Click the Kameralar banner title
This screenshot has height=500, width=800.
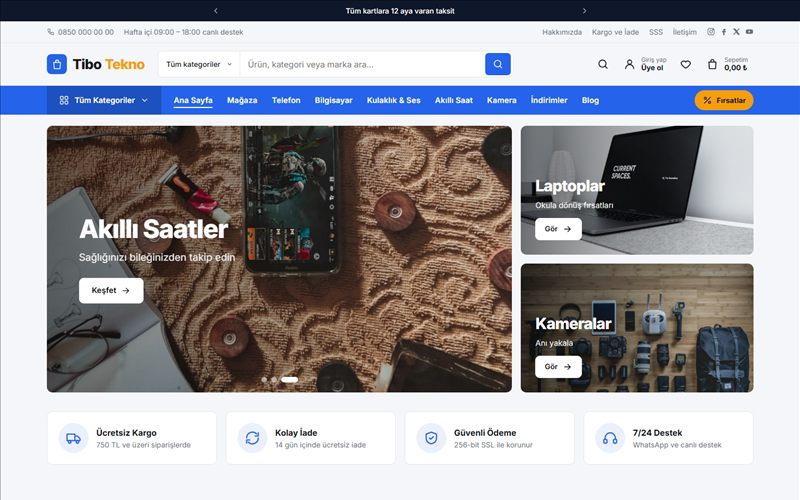pos(573,324)
